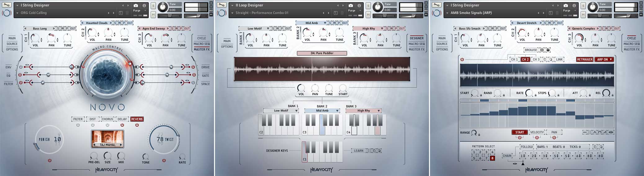
Task: Click GATE slider handle in Cold Calling panel
Action: (167, 75)
